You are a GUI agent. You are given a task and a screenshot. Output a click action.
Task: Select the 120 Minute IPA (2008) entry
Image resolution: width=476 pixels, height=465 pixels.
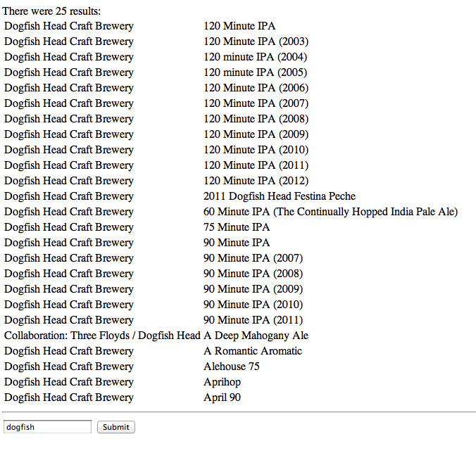pyautogui.click(x=256, y=119)
